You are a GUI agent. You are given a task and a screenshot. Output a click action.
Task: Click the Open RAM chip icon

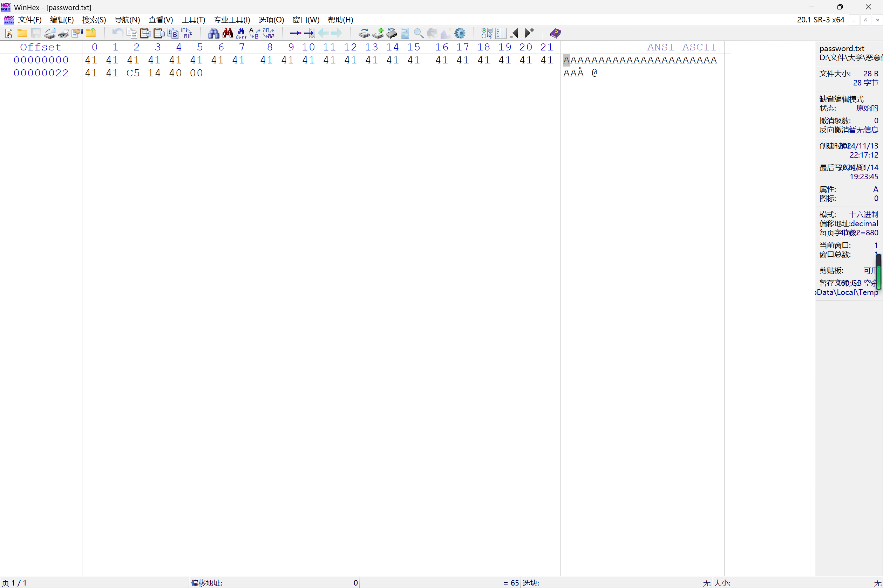pyautogui.click(x=392, y=33)
